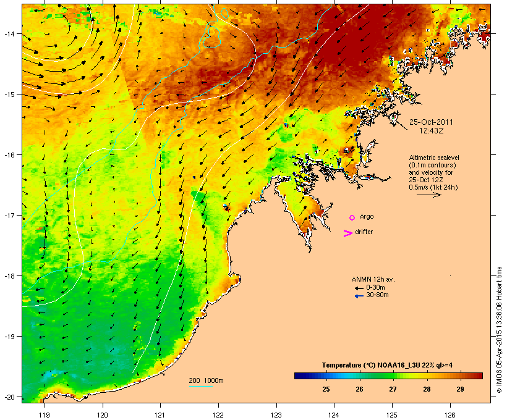Viewport: 507px width, 420px height.
Task: Click the longitude axis label 120
Action: [103, 415]
